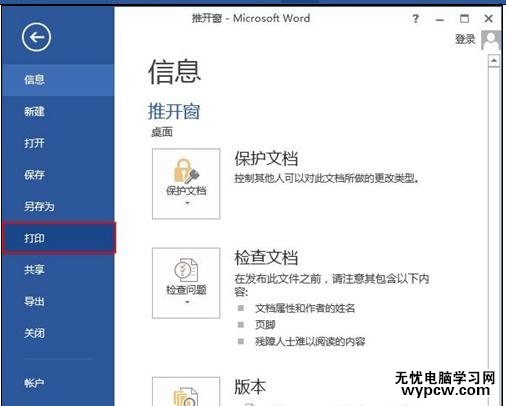The image size is (506, 406).
Task: Choose 导出 from the sidebar
Action: pyautogui.click(x=58, y=301)
